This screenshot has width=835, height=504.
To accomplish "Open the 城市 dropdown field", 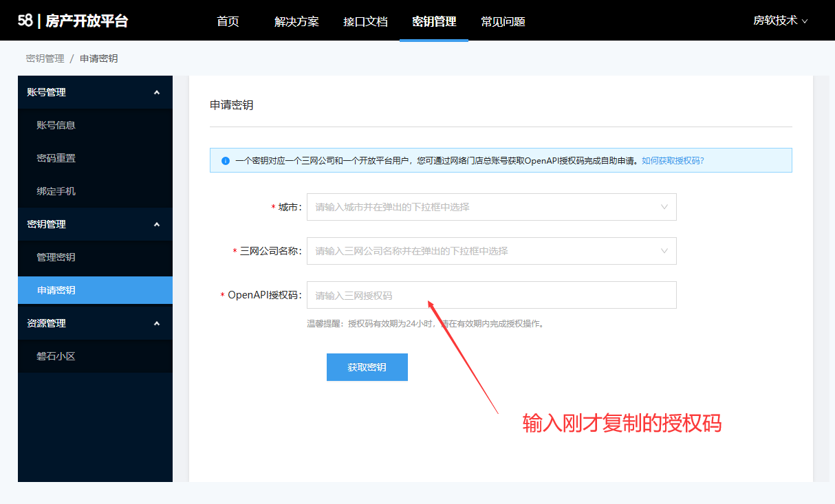I will click(x=492, y=207).
